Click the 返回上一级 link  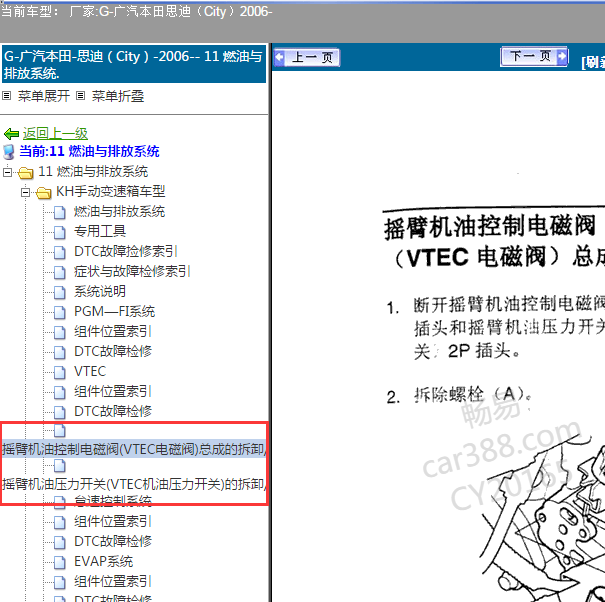click(x=55, y=134)
